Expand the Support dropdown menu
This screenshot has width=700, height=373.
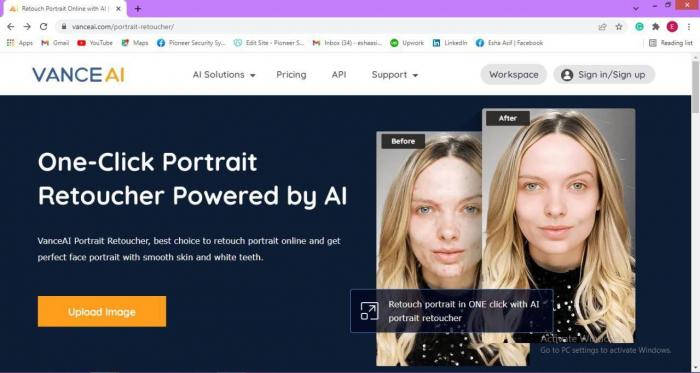click(395, 75)
